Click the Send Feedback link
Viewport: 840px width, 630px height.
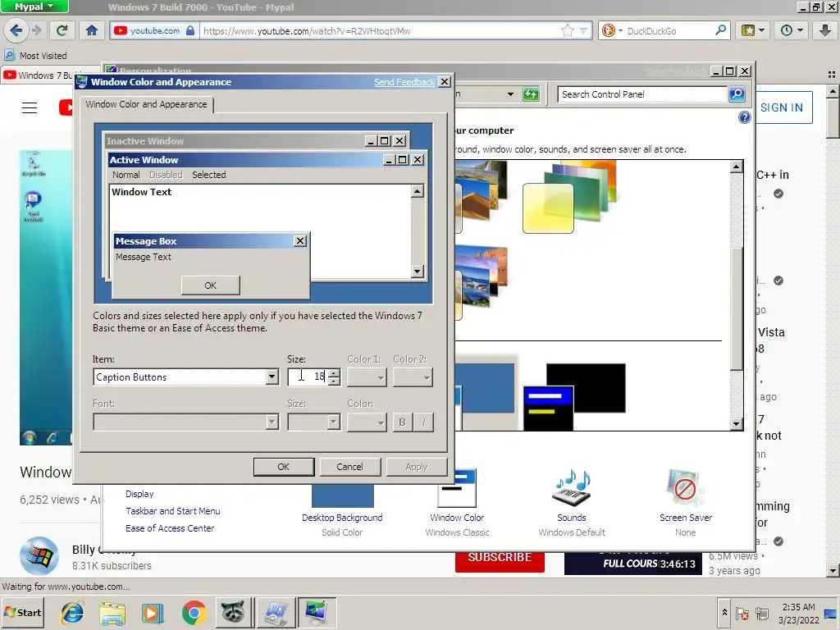(x=404, y=82)
